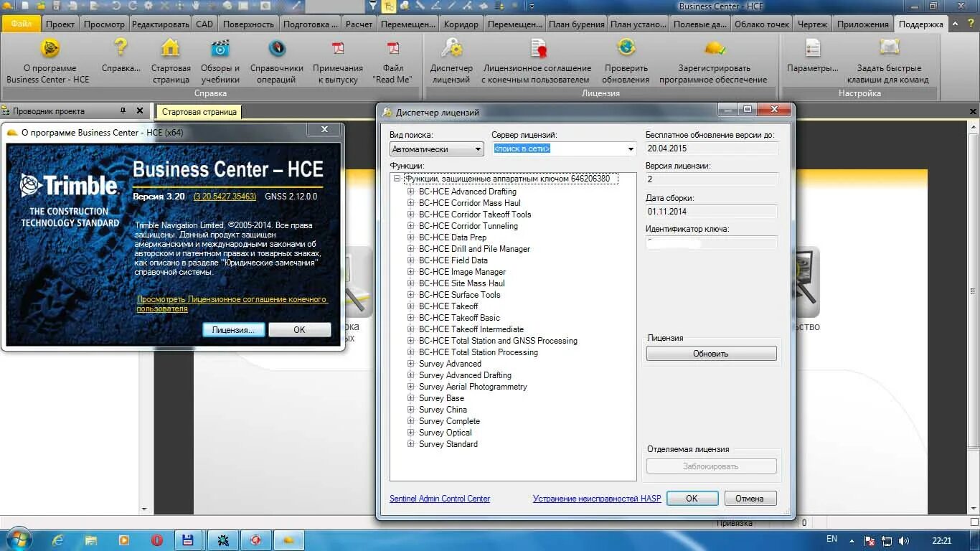980x551 pixels.
Task: Switch to the bug icon app in taskbar
Action: (222, 540)
